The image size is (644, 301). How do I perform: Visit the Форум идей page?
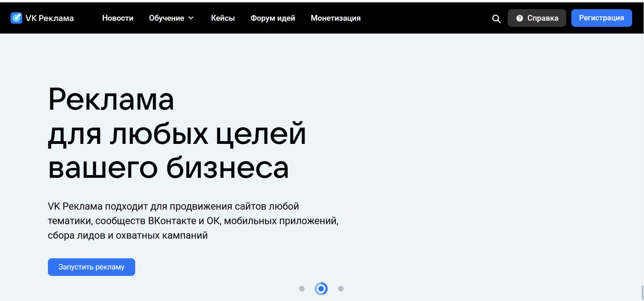[x=273, y=18]
